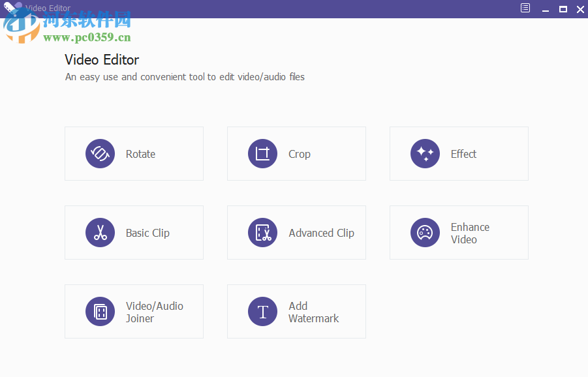Click the Basic Clip scissors icon

pyautogui.click(x=100, y=232)
